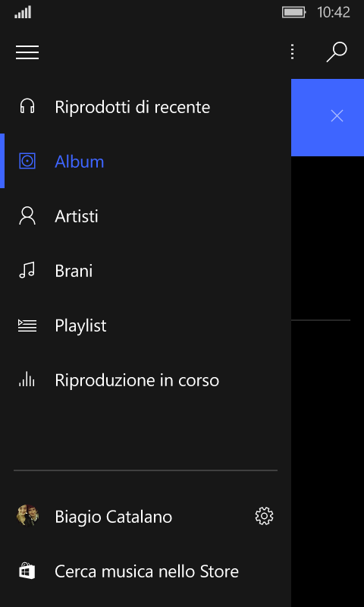
Task: Select the Album disc icon
Action: coord(27,161)
